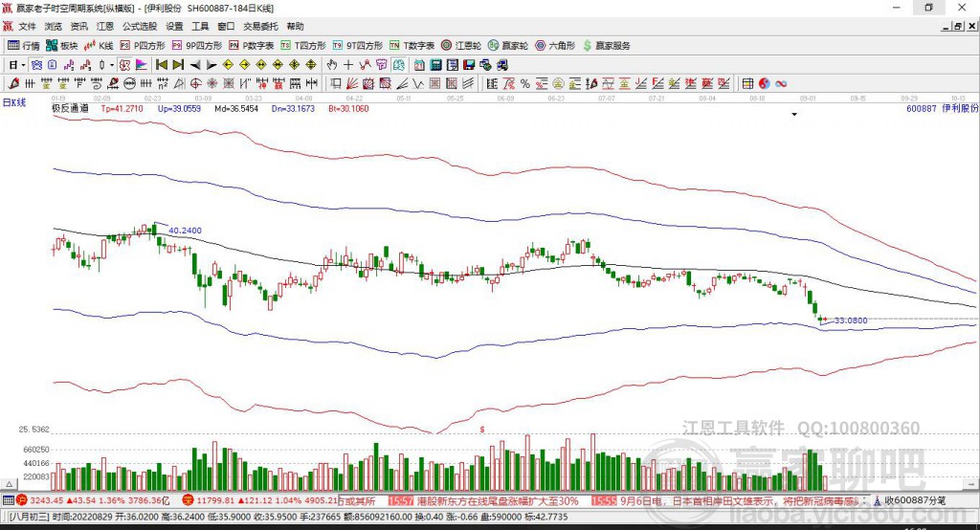The image size is (980, 530).
Task: Open the 江恩轮 Gann wheel
Action: tap(461, 46)
